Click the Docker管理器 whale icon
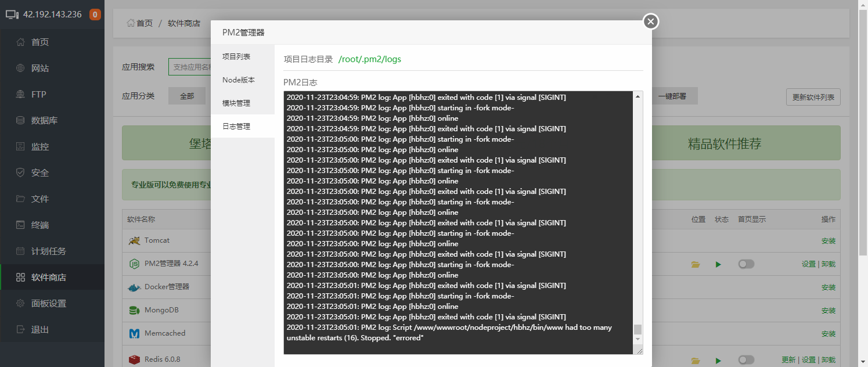Screen dimensions: 868x367 tap(134, 287)
